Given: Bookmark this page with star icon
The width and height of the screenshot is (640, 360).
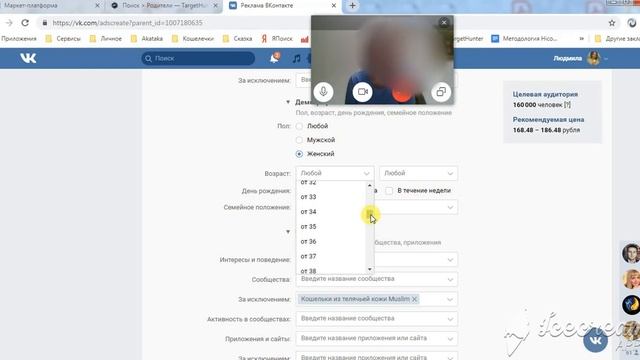Looking at the screenshot, I should (x=612, y=23).
